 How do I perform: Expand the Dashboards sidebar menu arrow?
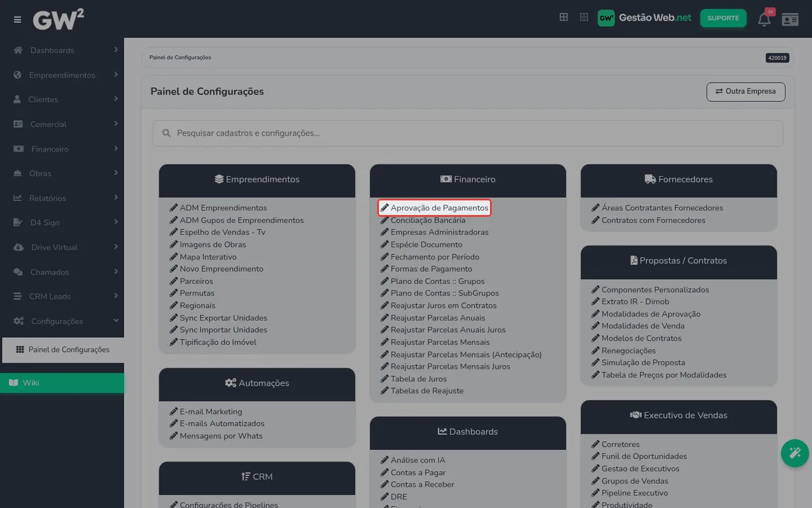tap(116, 50)
